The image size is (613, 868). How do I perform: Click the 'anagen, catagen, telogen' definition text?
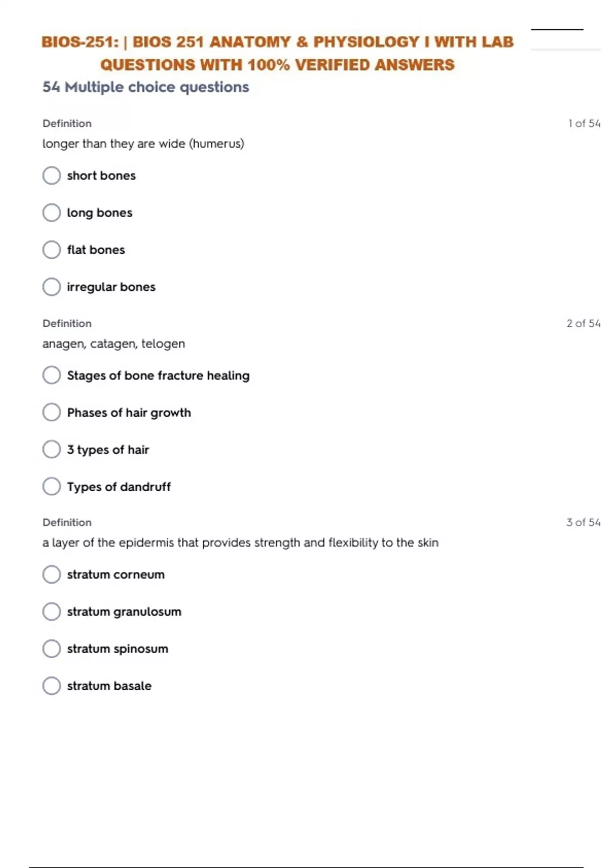click(x=114, y=344)
